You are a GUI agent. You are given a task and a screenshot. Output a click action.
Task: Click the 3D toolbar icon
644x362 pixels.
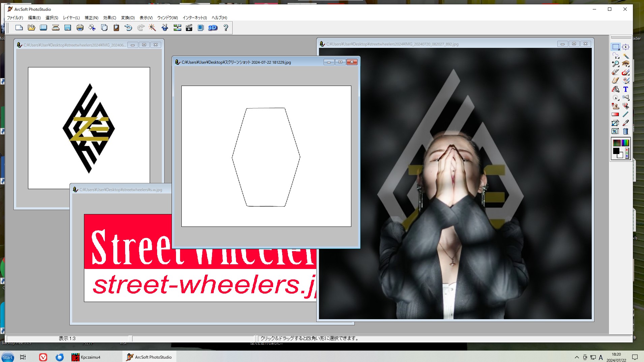click(213, 28)
